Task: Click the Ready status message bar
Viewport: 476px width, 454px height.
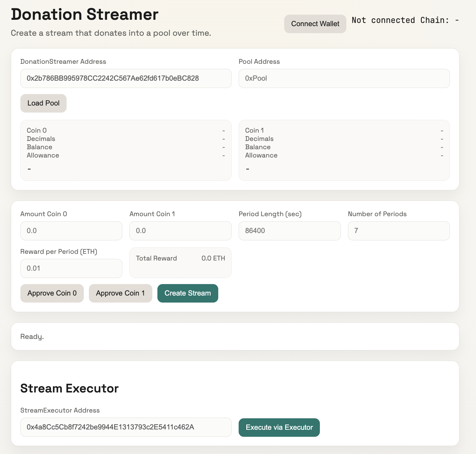Action: tap(235, 336)
